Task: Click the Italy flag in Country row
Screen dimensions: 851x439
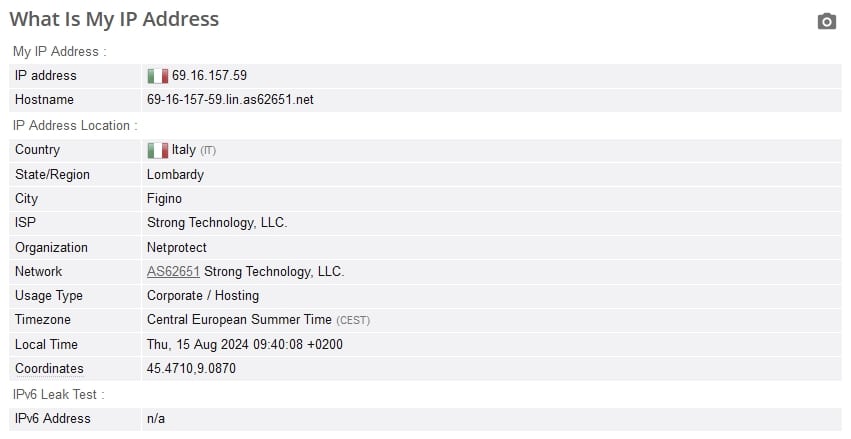Action: pos(157,150)
